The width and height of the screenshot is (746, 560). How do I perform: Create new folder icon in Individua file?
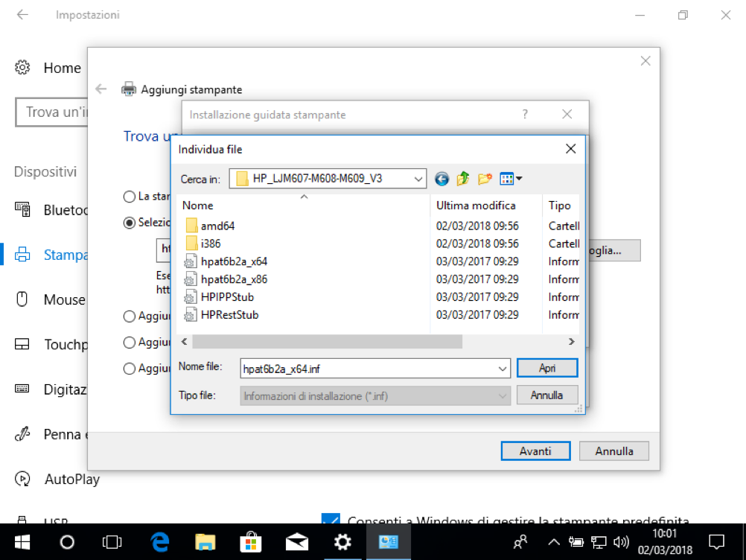click(485, 179)
